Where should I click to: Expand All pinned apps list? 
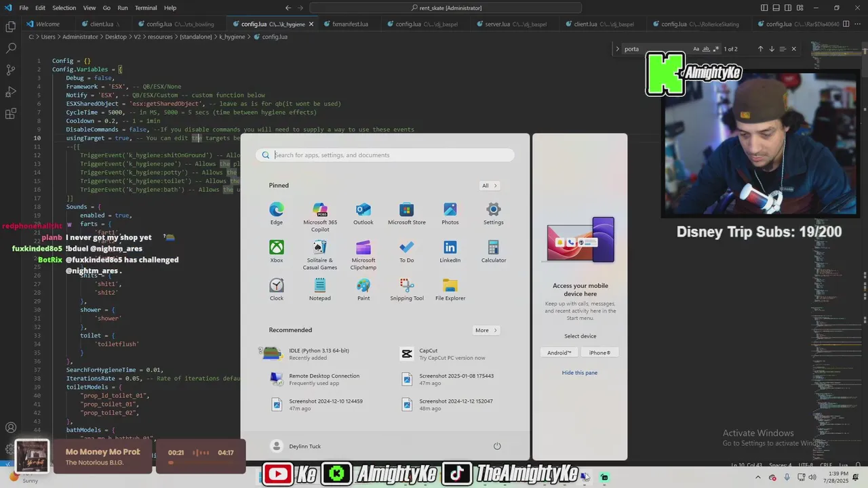click(490, 186)
